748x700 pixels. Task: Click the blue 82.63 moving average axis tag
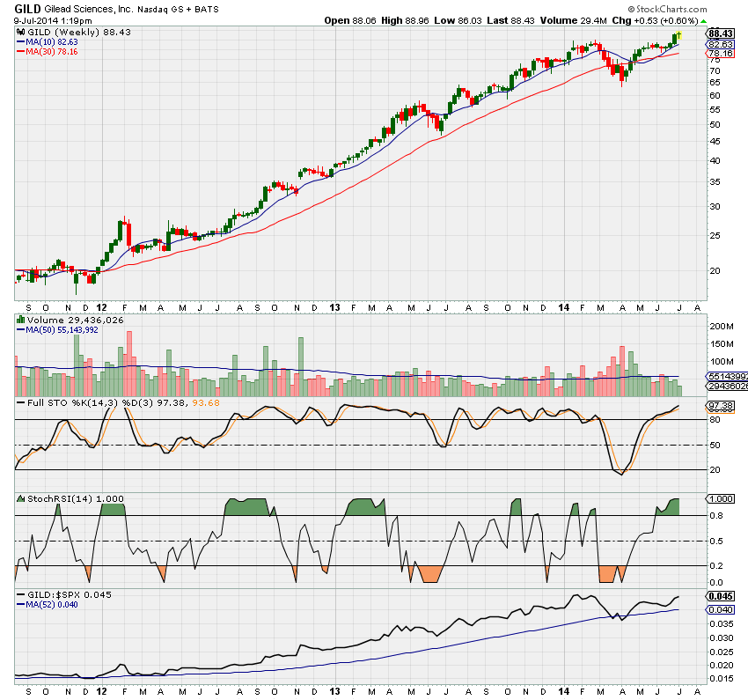tap(721, 44)
